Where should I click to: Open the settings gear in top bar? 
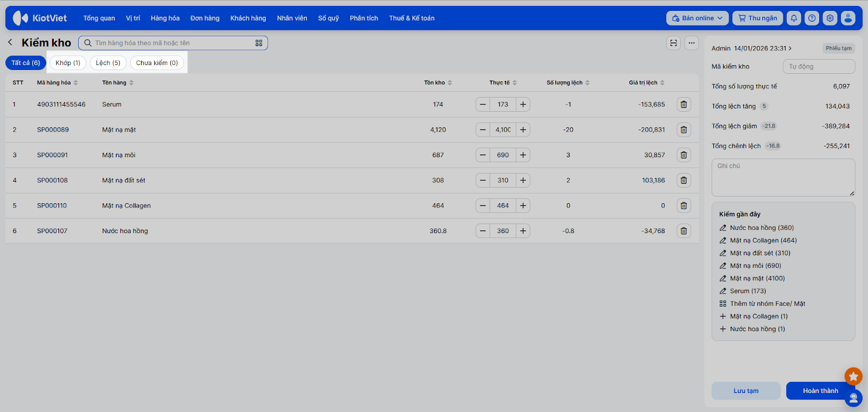pos(830,18)
